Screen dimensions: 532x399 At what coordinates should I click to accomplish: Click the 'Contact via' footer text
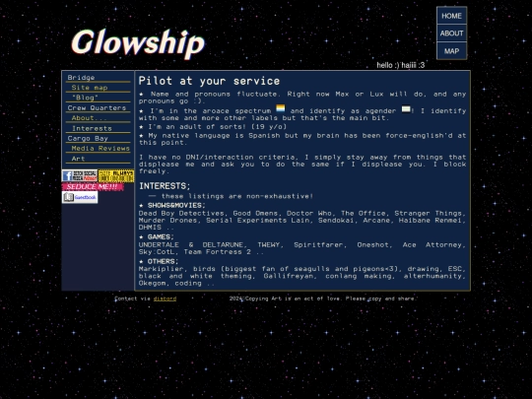[x=133, y=299]
